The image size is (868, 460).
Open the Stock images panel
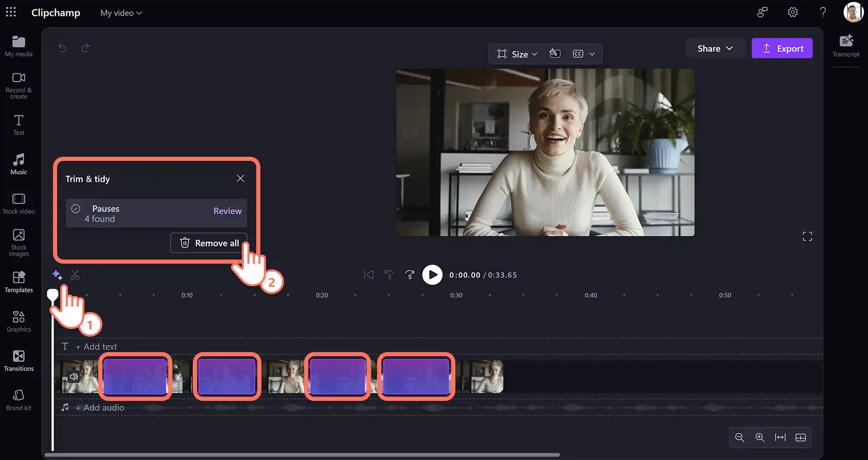tap(19, 243)
